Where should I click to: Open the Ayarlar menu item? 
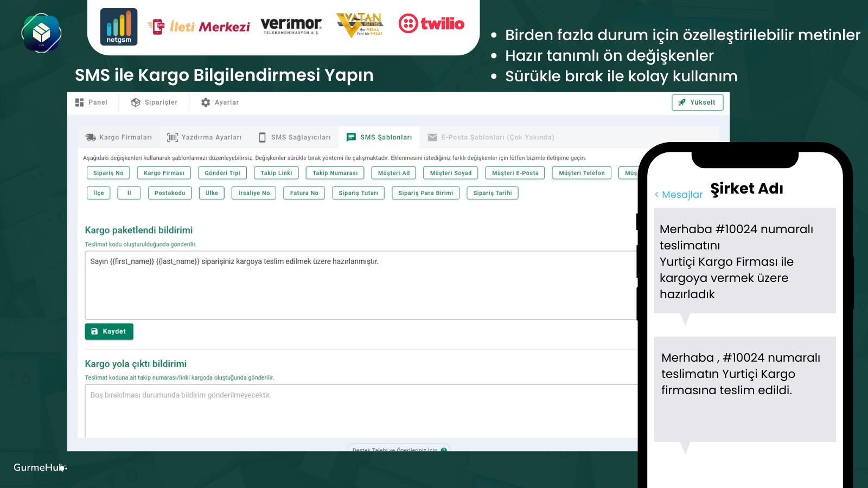pos(220,102)
